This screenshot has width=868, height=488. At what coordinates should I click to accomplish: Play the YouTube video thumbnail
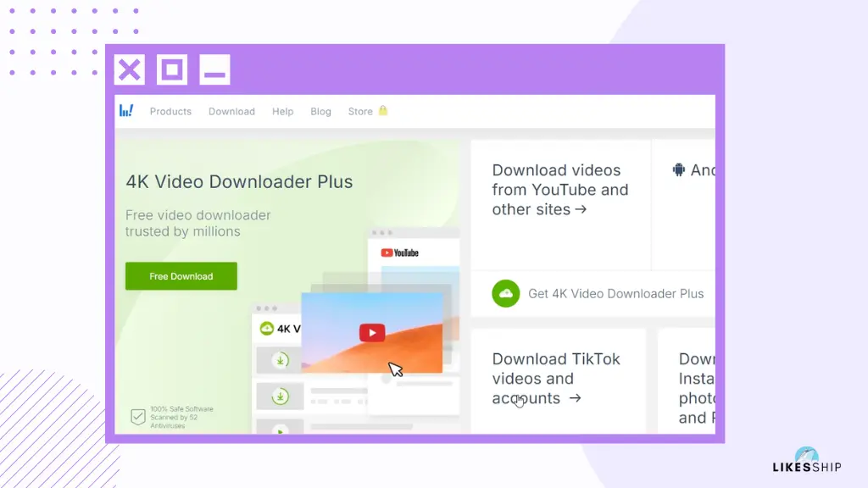[372, 332]
